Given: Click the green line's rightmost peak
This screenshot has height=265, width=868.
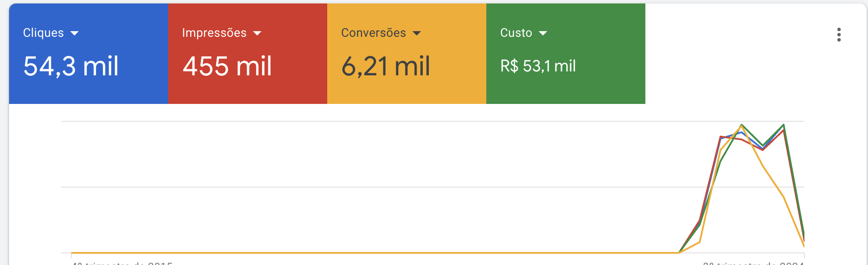Looking at the screenshot, I should [x=784, y=125].
